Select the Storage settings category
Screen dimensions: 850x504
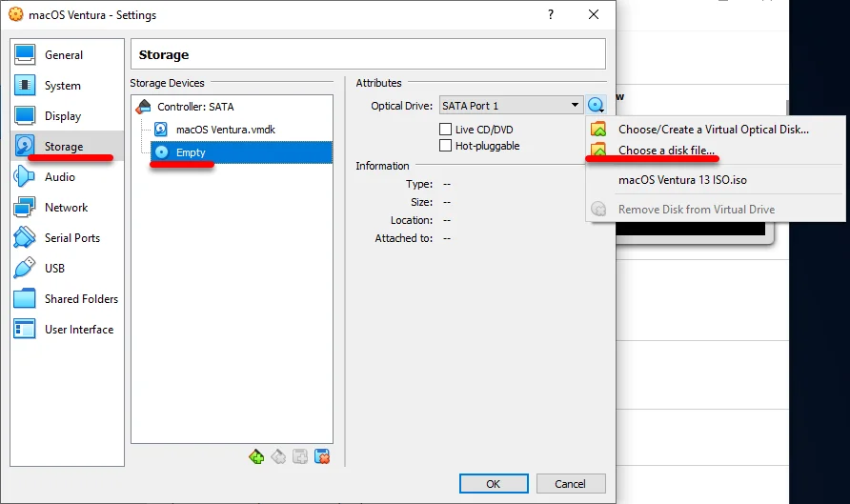click(68, 146)
